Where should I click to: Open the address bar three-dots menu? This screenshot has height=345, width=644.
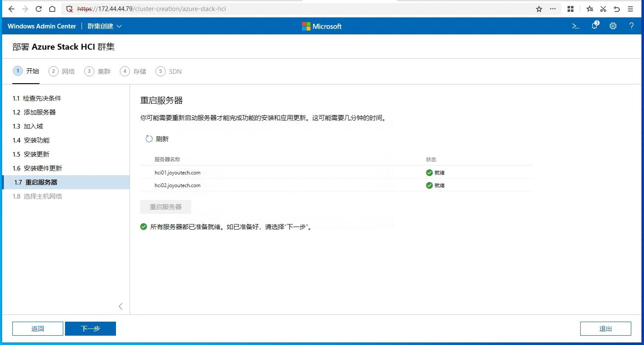[553, 9]
